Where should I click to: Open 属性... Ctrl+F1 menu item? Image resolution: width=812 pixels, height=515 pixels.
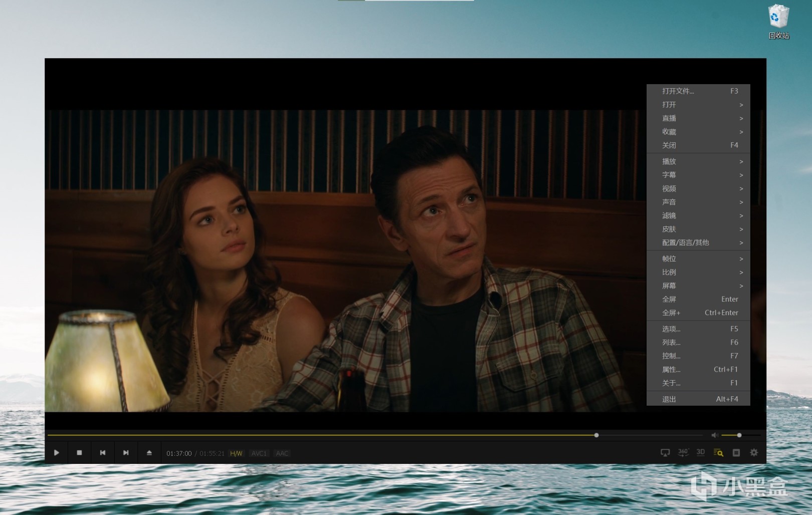coord(698,369)
